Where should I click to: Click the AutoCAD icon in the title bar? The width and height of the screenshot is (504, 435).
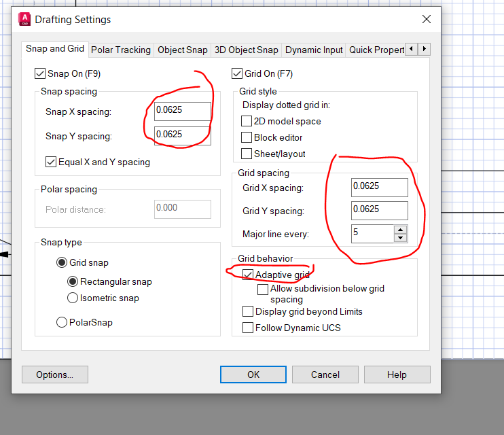coord(24,19)
